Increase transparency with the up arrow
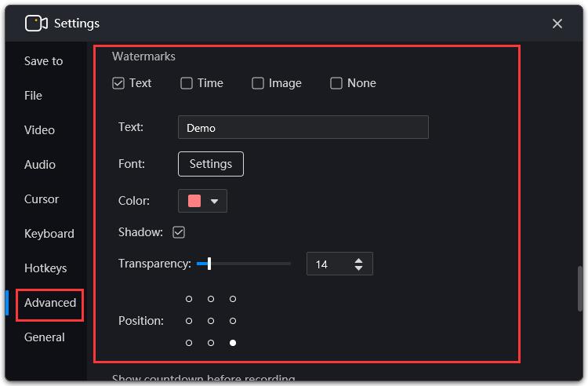 358,260
